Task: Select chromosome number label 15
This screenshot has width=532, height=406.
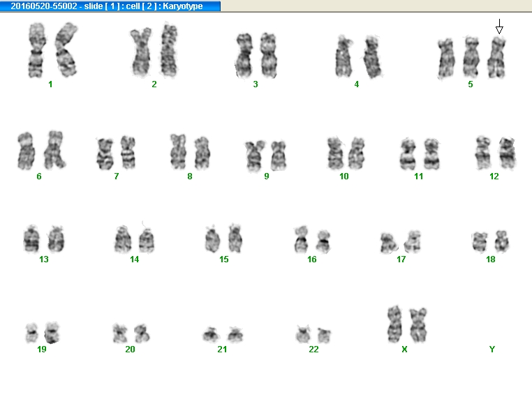Action: [224, 260]
